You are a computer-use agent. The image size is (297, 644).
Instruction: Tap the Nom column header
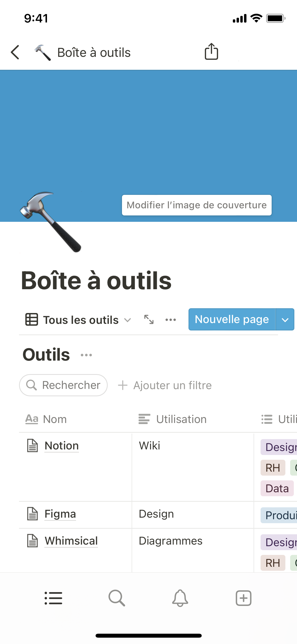click(55, 419)
